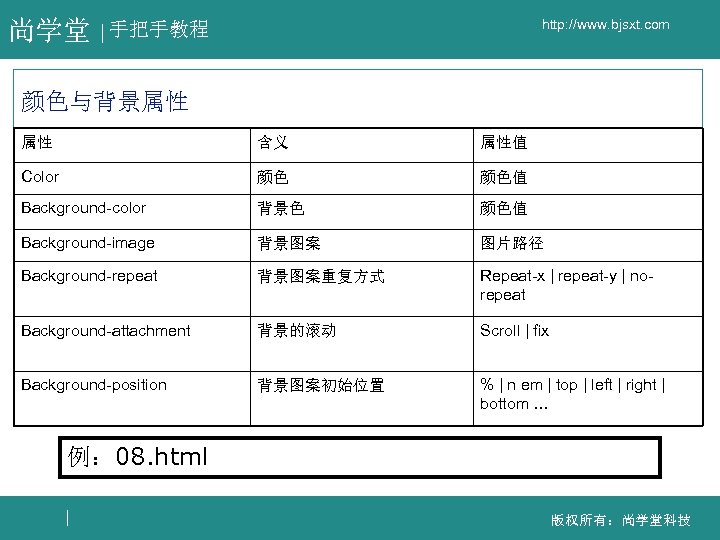Click the 背景图案重复方式 cell
Screen dimensions: 720x540
(x=362, y=289)
